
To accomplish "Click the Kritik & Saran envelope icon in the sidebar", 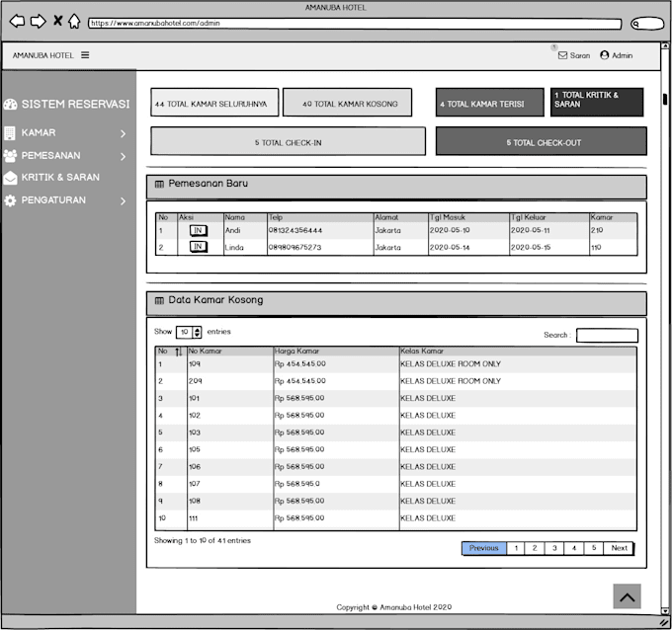I will click(x=10, y=178).
